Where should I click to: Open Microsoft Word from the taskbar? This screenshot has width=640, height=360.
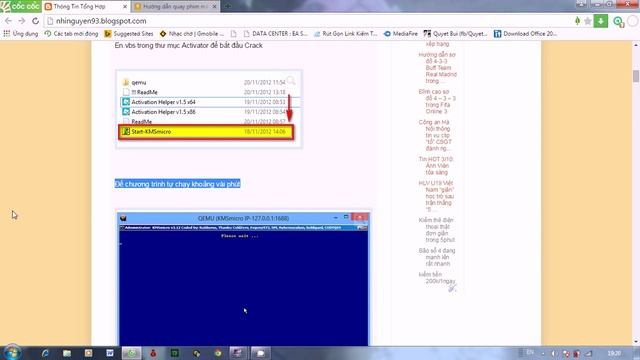tap(110, 353)
